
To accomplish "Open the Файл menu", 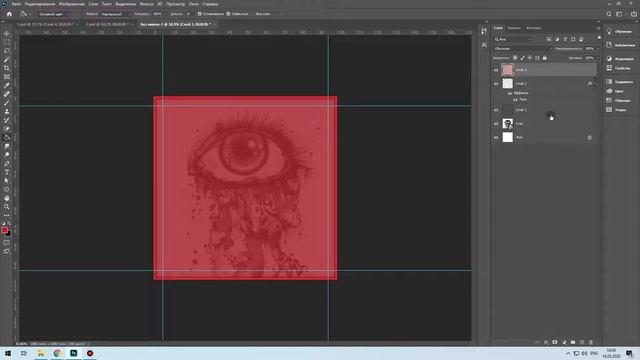I will tap(16, 4).
